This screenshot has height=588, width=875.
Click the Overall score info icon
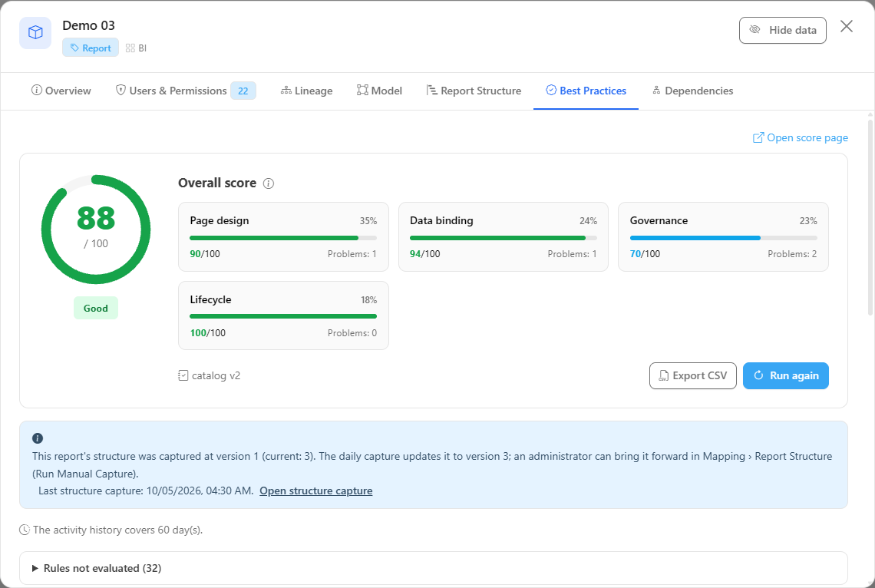[x=269, y=183]
